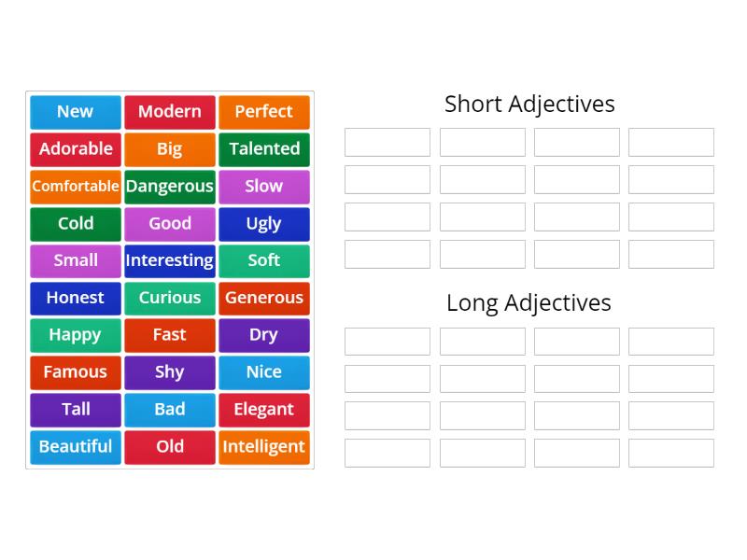Click the orange "Big" tile
Viewport: 747px width, 560px height.
[170, 149]
